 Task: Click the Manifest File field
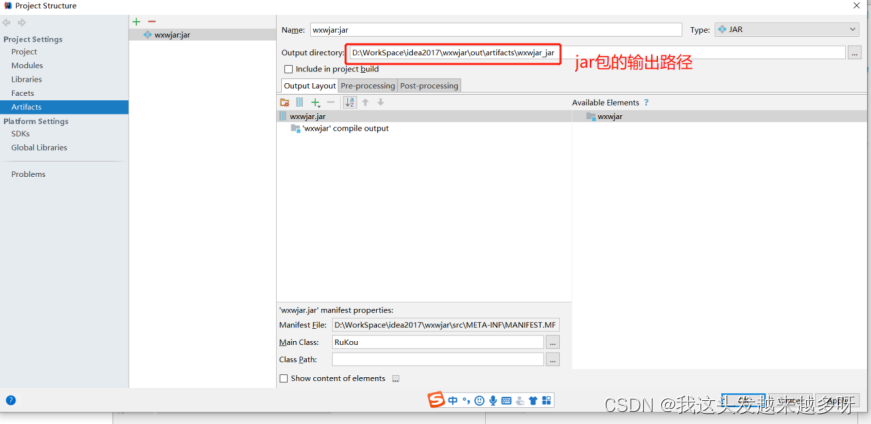tap(445, 325)
